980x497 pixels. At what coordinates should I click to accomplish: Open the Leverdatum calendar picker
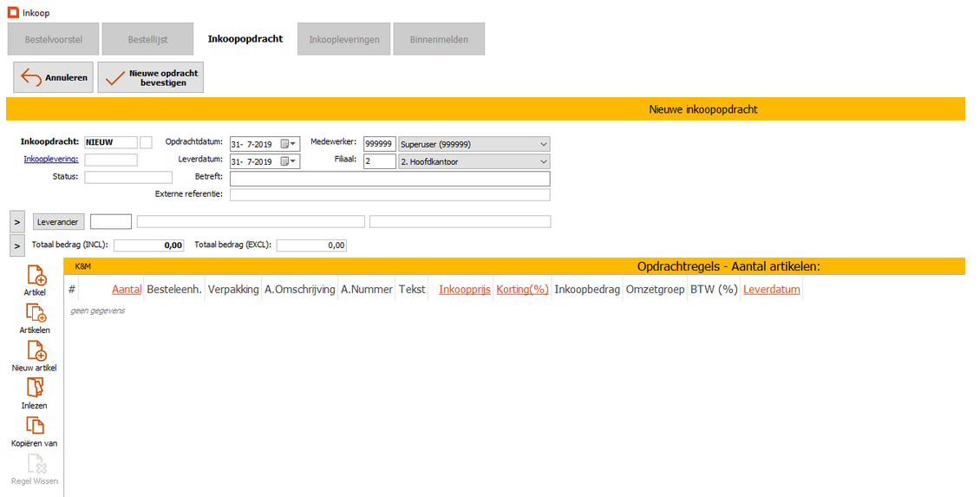pos(288,161)
